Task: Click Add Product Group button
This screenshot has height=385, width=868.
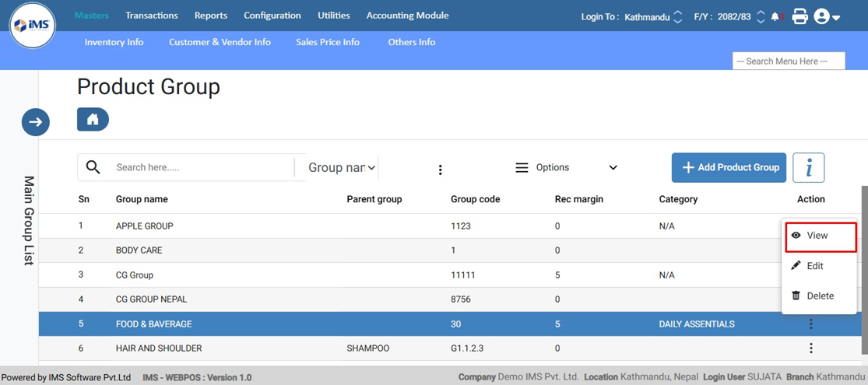Action: tap(729, 167)
